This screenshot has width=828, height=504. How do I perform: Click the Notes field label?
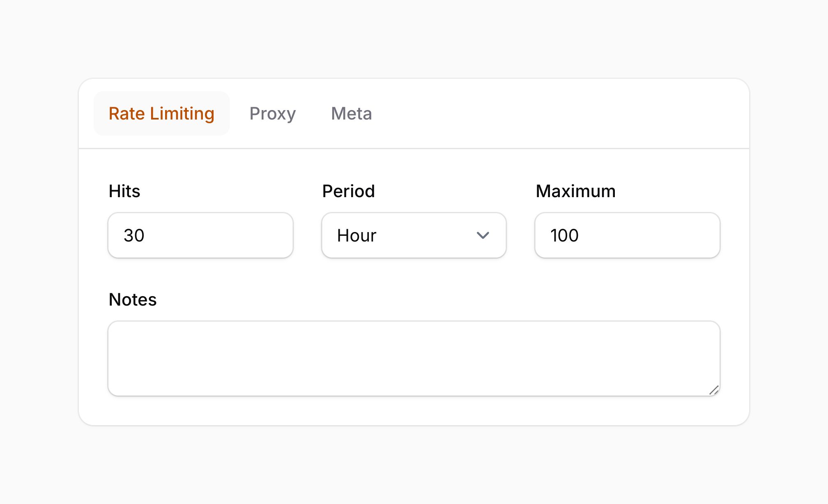pyautogui.click(x=132, y=300)
